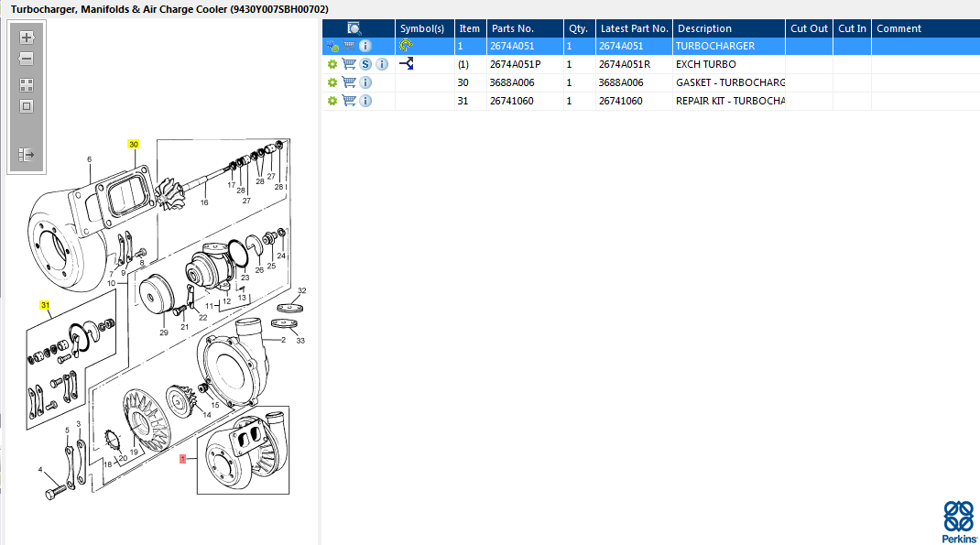The image size is (980, 545).
Task: Add GASKET 3688A006 to cart
Action: pos(349,82)
